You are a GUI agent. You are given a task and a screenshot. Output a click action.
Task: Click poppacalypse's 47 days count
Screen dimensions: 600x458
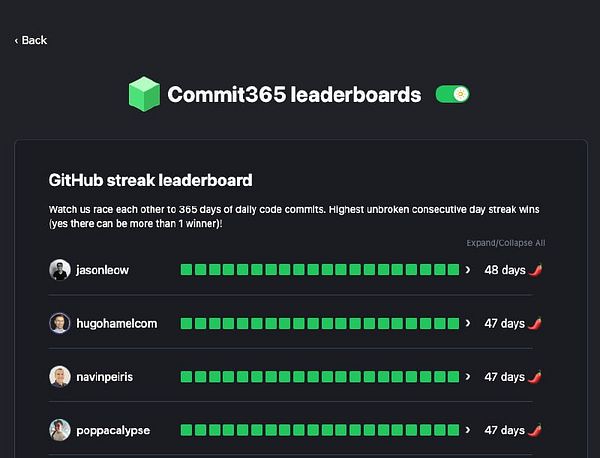504,430
